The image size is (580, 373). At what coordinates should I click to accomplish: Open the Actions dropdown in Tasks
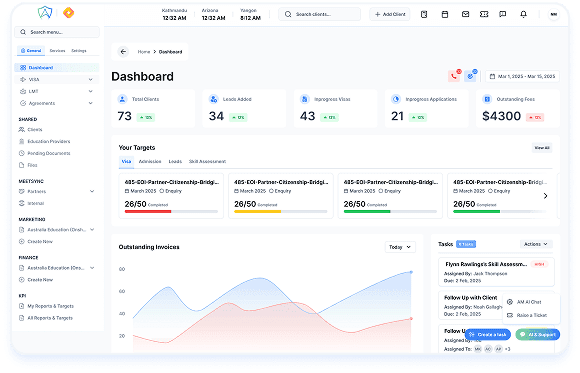[536, 244]
